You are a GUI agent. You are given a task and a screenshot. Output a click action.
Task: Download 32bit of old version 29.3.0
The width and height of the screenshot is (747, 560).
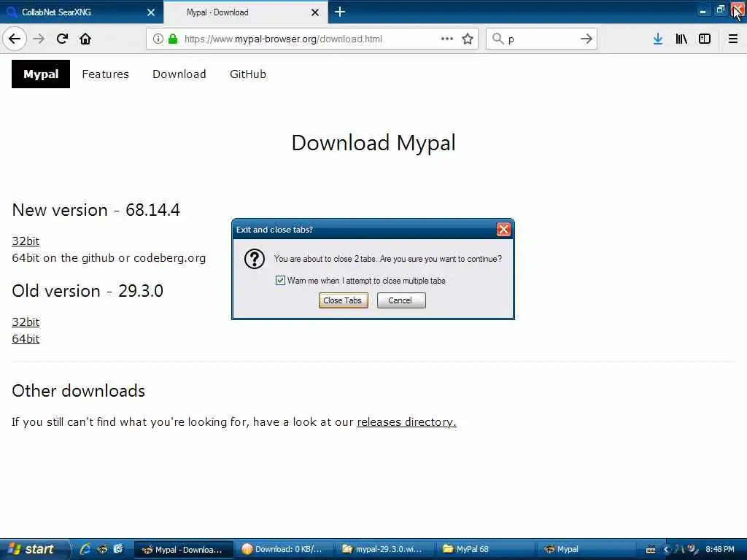click(x=26, y=322)
